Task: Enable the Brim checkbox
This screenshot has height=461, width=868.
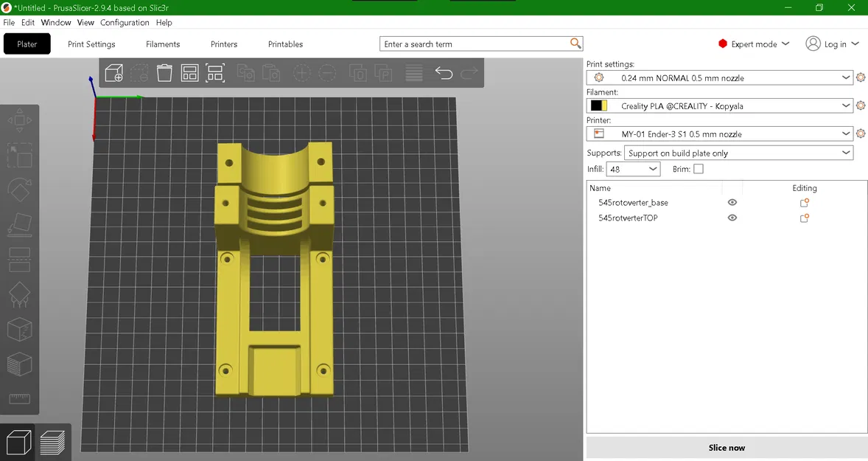Action: click(699, 169)
